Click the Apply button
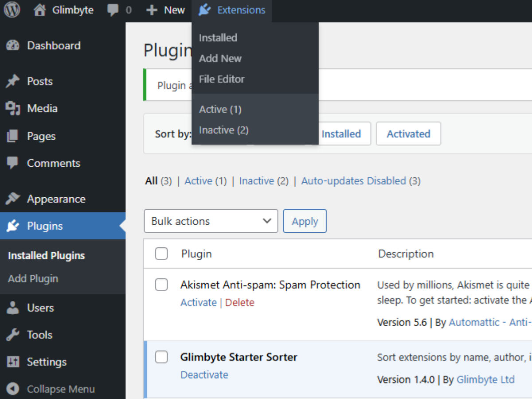Image resolution: width=532 pixels, height=399 pixels. [x=305, y=221]
